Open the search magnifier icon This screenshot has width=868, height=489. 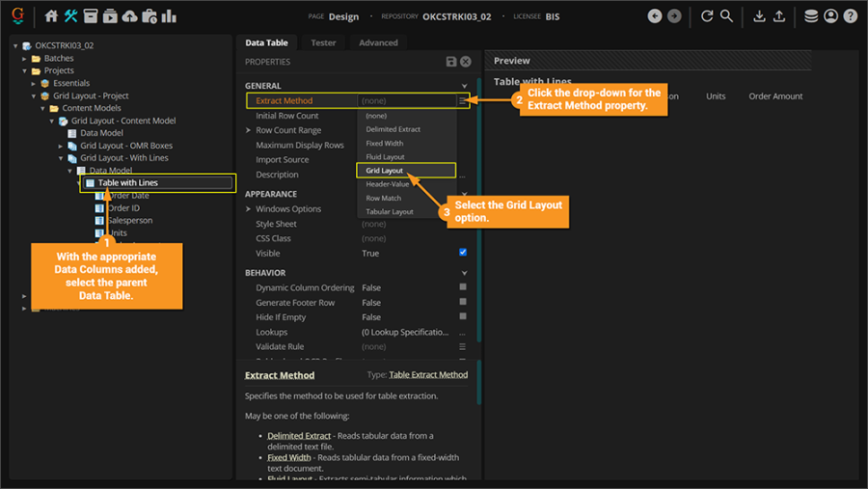726,16
